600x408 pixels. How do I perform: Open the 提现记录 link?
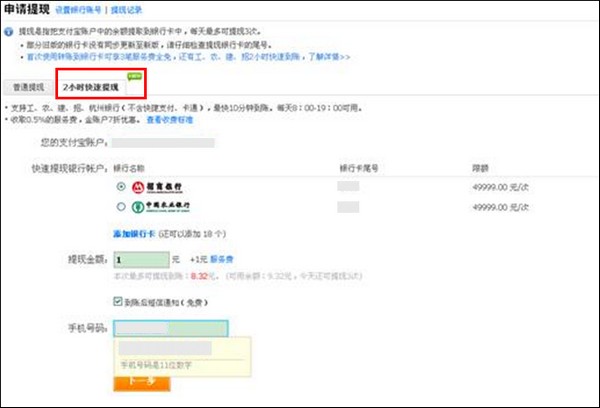coord(126,10)
